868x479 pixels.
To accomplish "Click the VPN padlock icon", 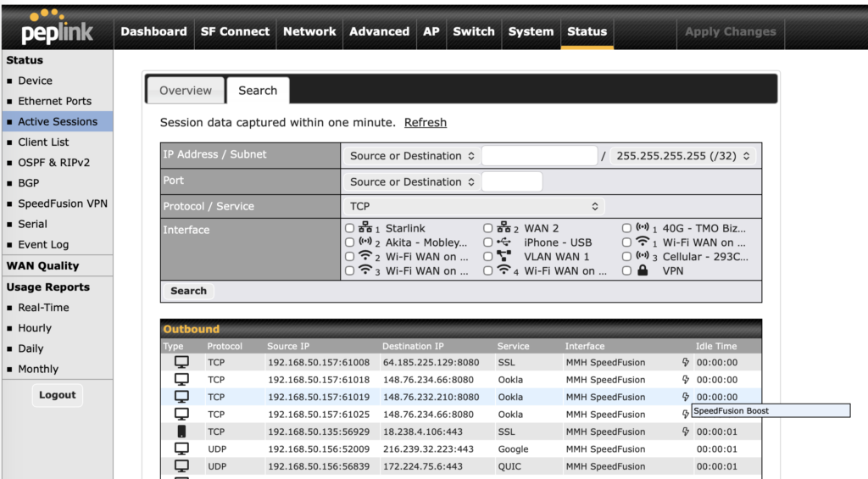I will (643, 270).
